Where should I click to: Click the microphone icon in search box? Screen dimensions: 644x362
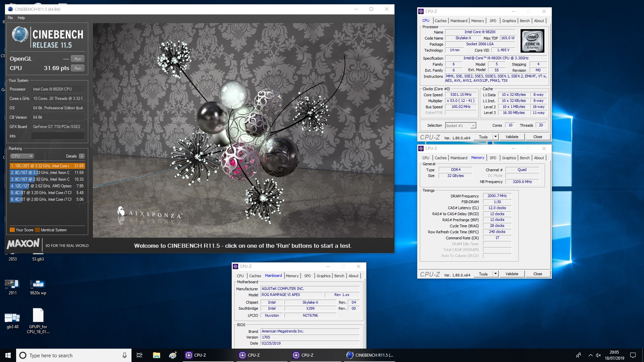tap(124, 355)
